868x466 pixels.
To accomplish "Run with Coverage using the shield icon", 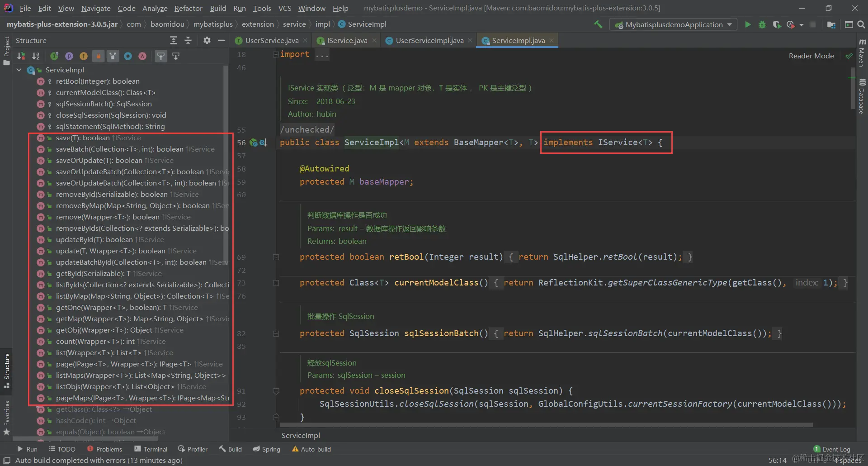I will 777,24.
